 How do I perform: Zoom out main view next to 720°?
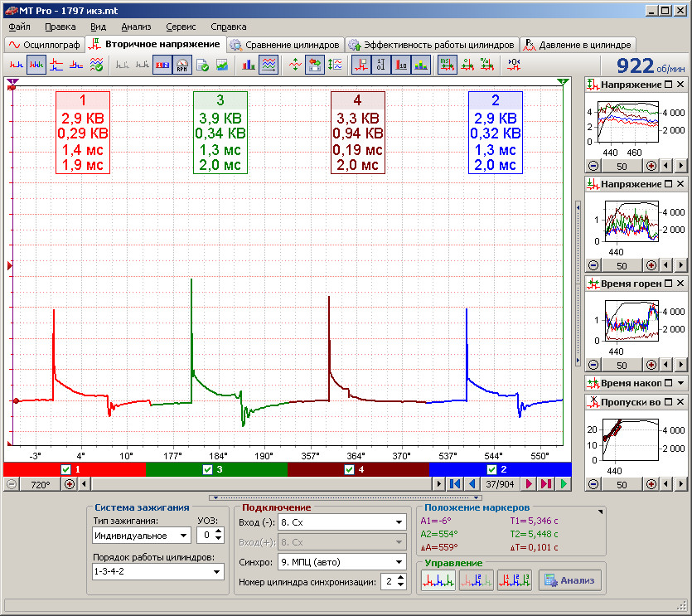point(12,484)
